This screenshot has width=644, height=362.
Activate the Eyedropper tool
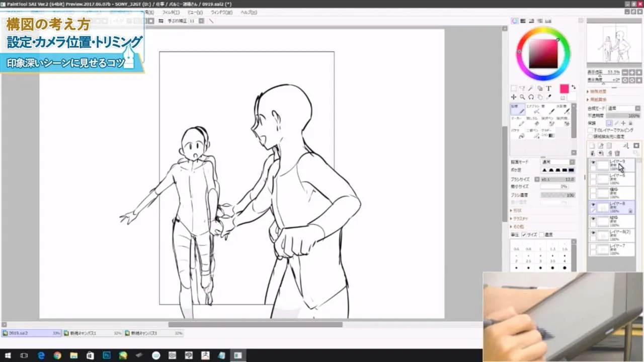click(548, 97)
